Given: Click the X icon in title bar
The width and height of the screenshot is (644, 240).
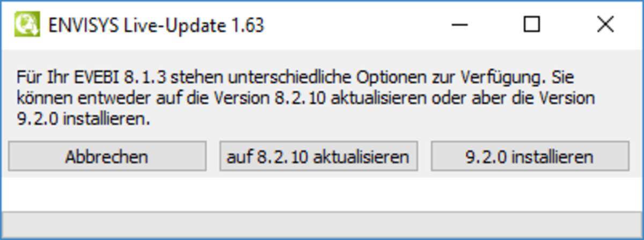Looking at the screenshot, I should coord(605,25).
